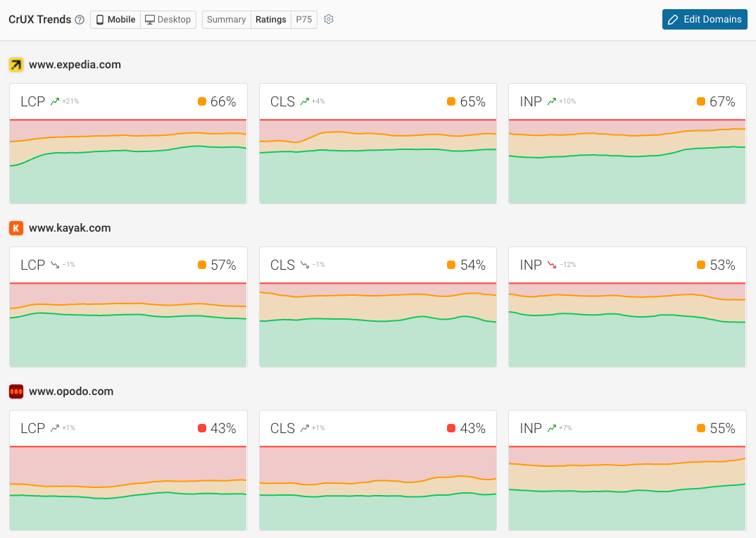Screen dimensions: 756x538
Task: Switch to the Summary tab
Action: coord(226,19)
